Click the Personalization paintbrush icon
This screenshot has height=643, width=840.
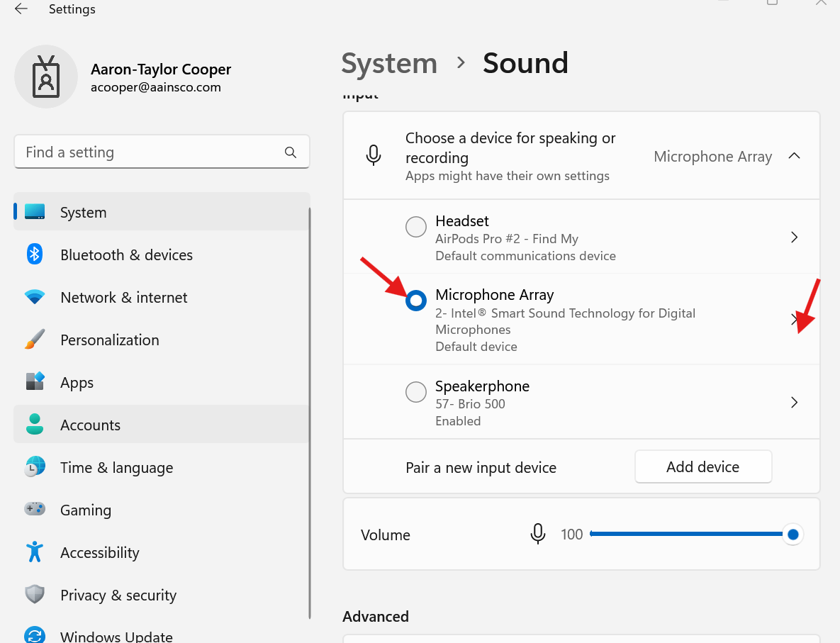click(x=35, y=340)
